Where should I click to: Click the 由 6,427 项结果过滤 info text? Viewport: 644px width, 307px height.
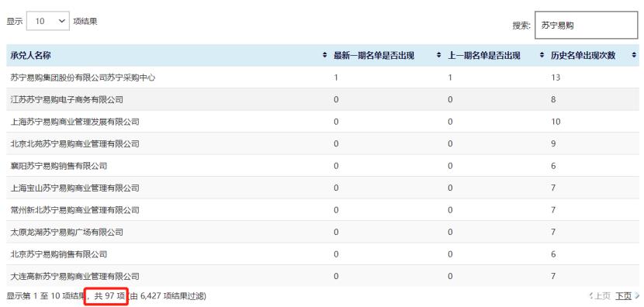[x=168, y=295]
